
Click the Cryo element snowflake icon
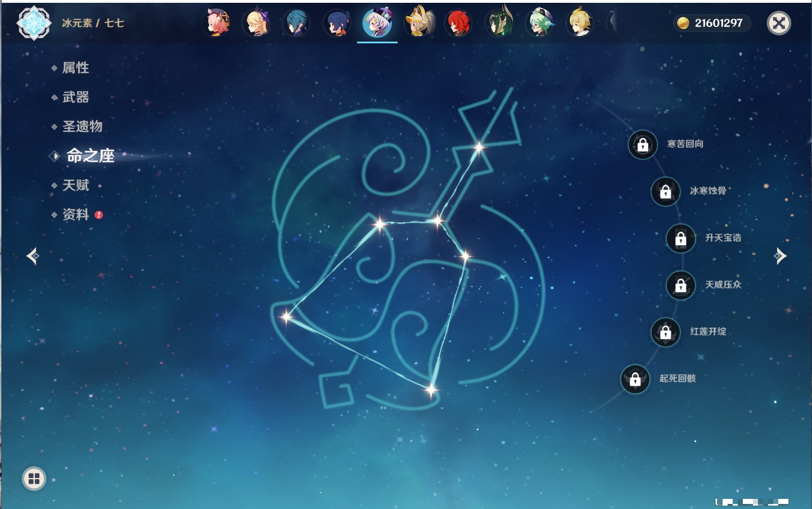34,23
